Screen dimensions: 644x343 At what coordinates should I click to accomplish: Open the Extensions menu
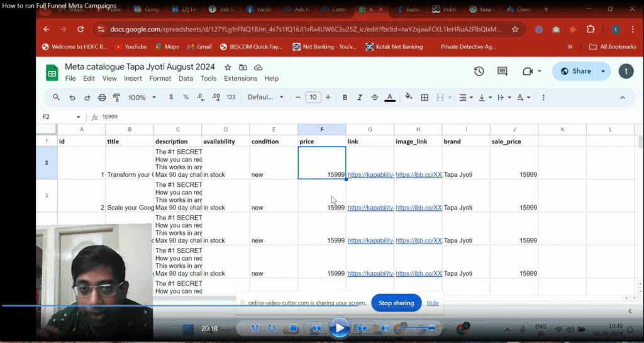click(240, 79)
